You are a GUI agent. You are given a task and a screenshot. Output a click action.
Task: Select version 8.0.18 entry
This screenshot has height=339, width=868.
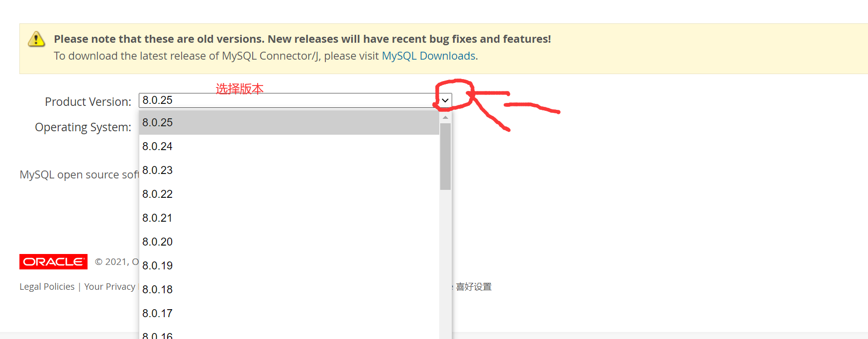click(x=289, y=289)
